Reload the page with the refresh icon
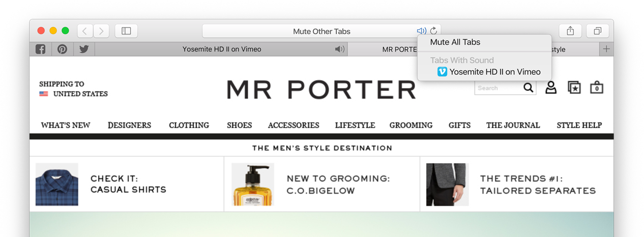Screen dimensions: 644x237 tap(433, 31)
